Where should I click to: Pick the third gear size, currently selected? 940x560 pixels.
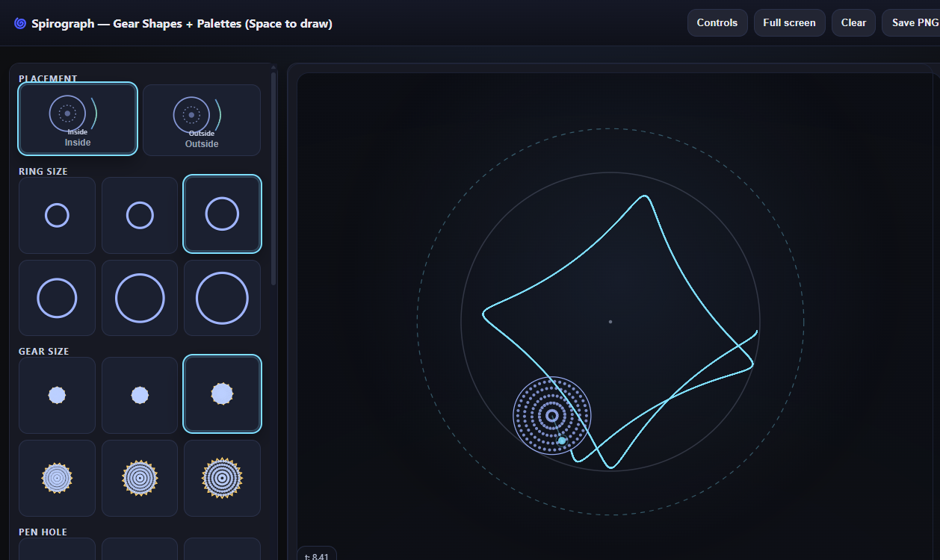click(x=222, y=394)
